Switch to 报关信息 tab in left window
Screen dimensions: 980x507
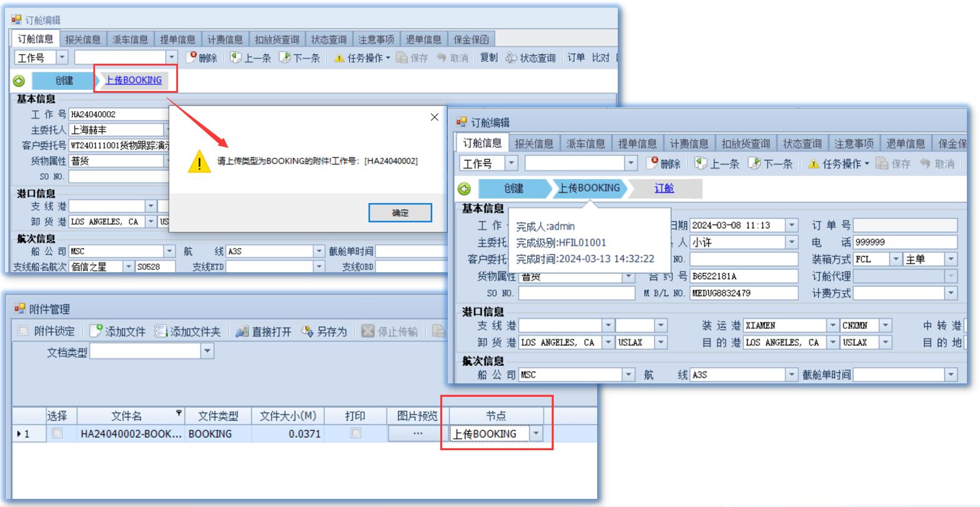(x=83, y=39)
